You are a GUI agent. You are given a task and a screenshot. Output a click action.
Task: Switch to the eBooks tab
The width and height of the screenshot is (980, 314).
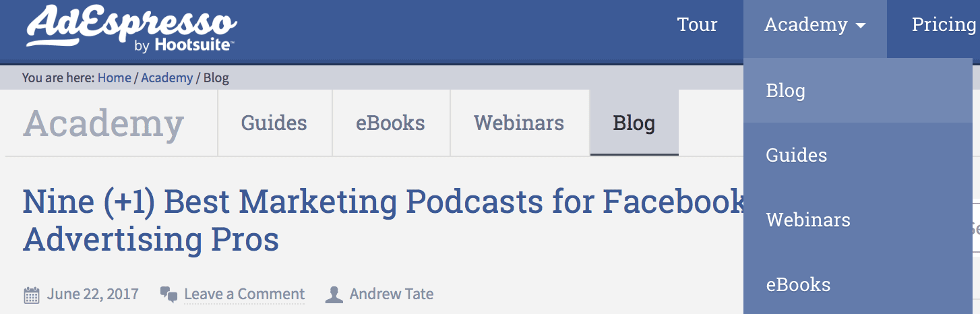coord(391,123)
